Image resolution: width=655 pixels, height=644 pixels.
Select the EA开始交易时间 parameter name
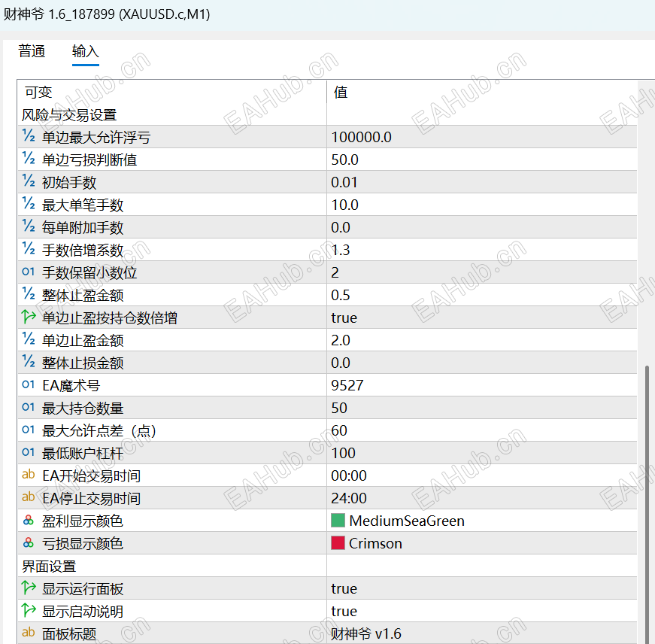pos(92,476)
